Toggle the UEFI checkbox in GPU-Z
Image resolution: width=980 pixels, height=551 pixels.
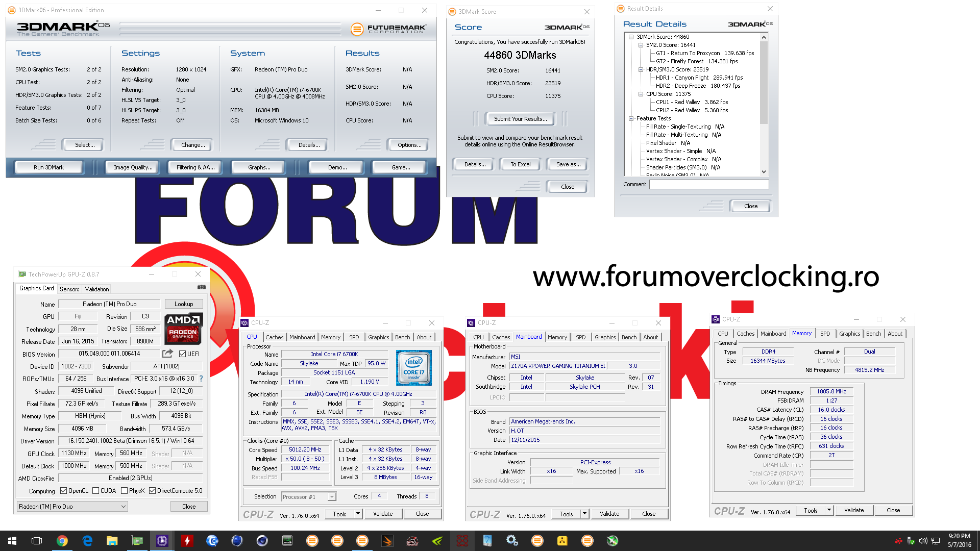tap(182, 354)
